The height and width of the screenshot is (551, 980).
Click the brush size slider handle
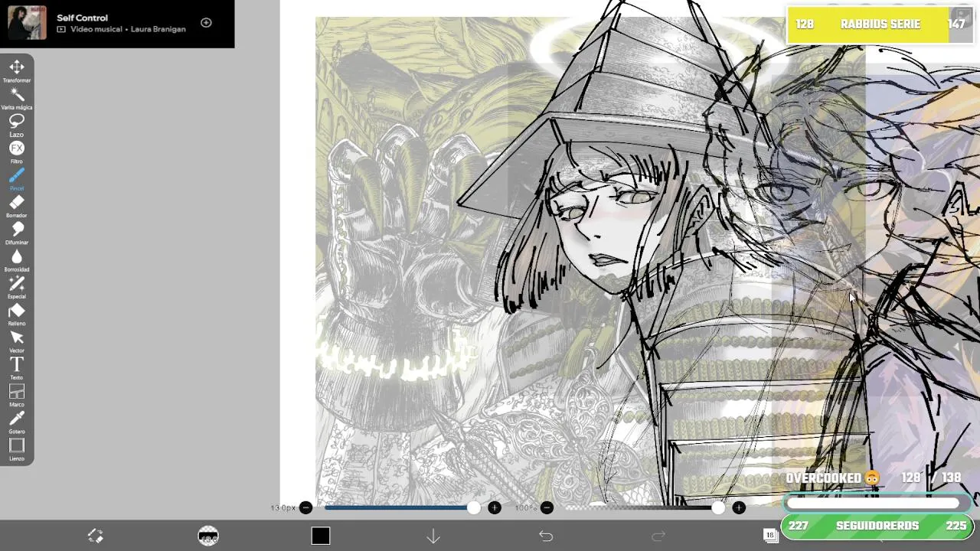pyautogui.click(x=474, y=507)
